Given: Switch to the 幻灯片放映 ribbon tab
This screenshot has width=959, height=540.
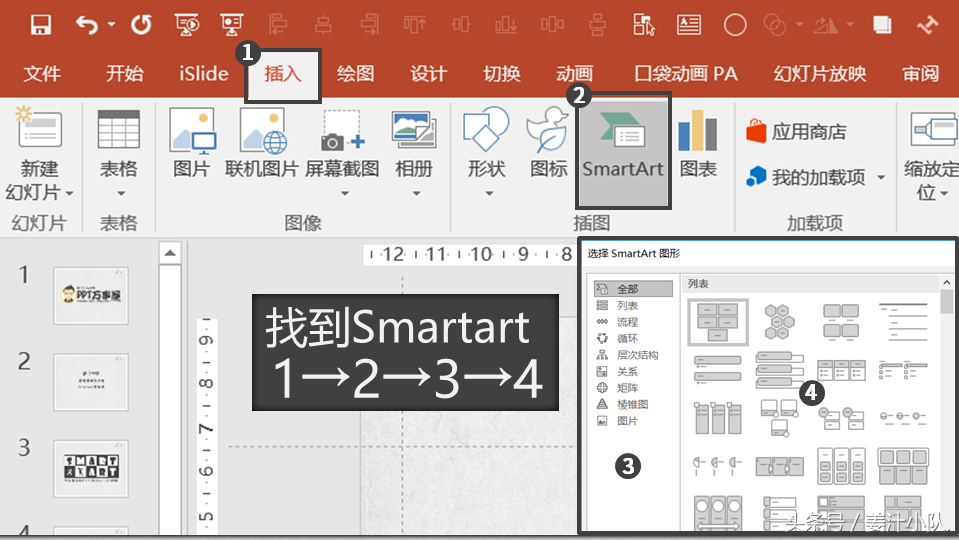Looking at the screenshot, I should click(x=820, y=74).
